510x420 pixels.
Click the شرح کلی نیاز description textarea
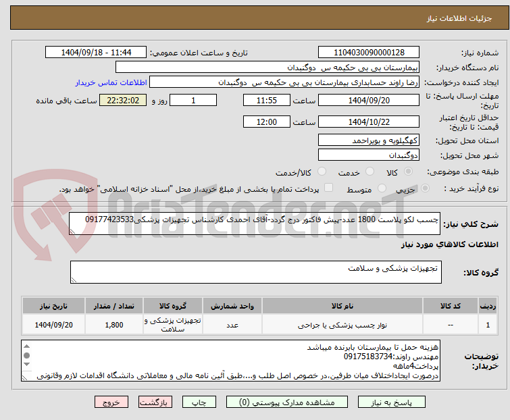click(255, 224)
